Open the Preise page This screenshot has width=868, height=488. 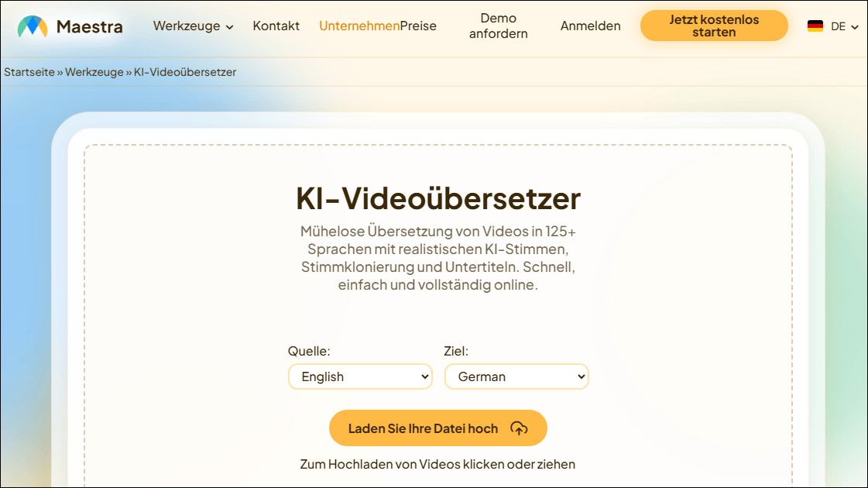point(419,26)
